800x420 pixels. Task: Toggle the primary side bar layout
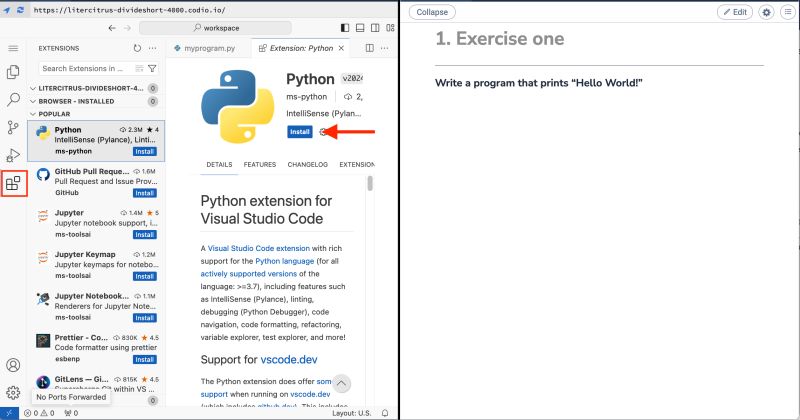click(x=345, y=28)
